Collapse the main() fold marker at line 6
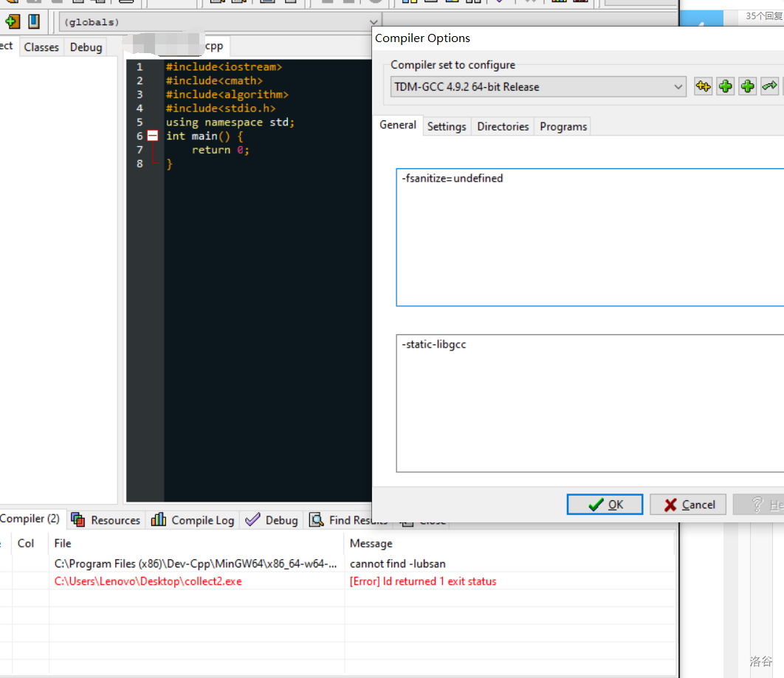784x678 pixels. pyautogui.click(x=153, y=136)
